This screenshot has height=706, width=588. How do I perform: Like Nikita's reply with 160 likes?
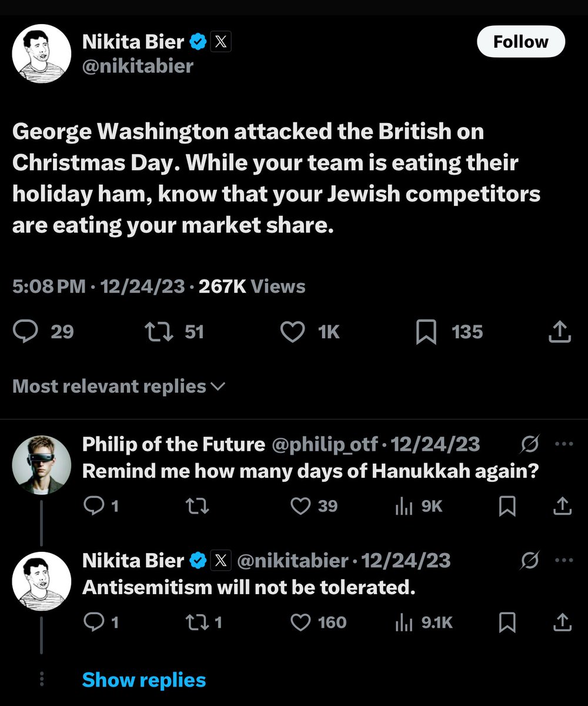[x=301, y=622]
